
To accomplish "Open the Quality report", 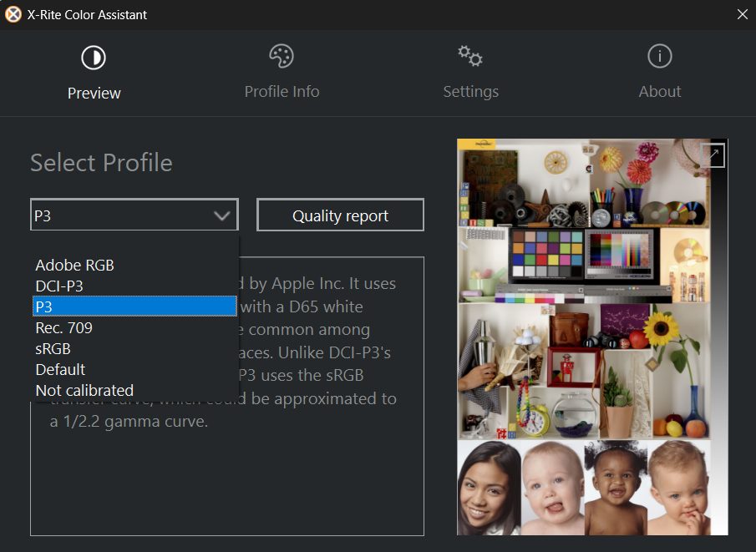I will coord(340,215).
